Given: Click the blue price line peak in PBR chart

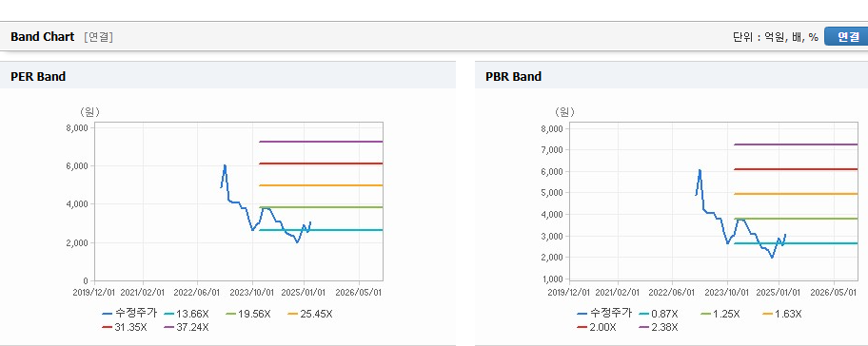Looking at the screenshot, I should [700, 170].
